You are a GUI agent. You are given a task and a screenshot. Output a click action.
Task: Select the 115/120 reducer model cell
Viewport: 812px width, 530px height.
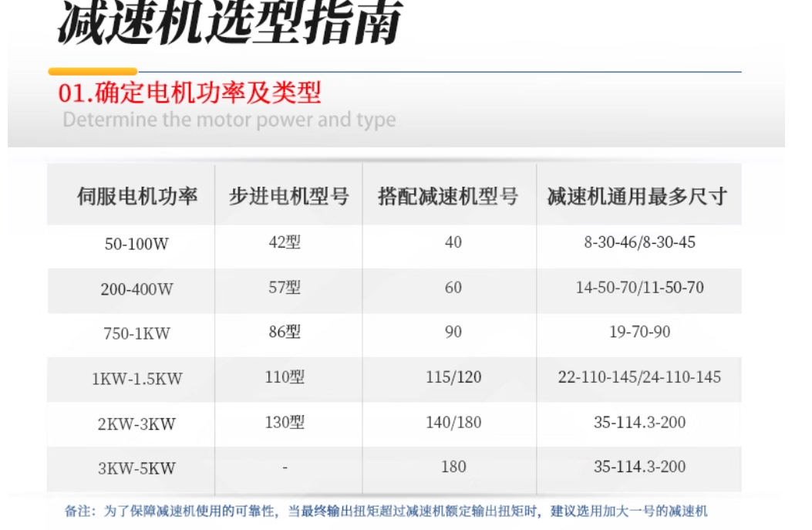453,377
